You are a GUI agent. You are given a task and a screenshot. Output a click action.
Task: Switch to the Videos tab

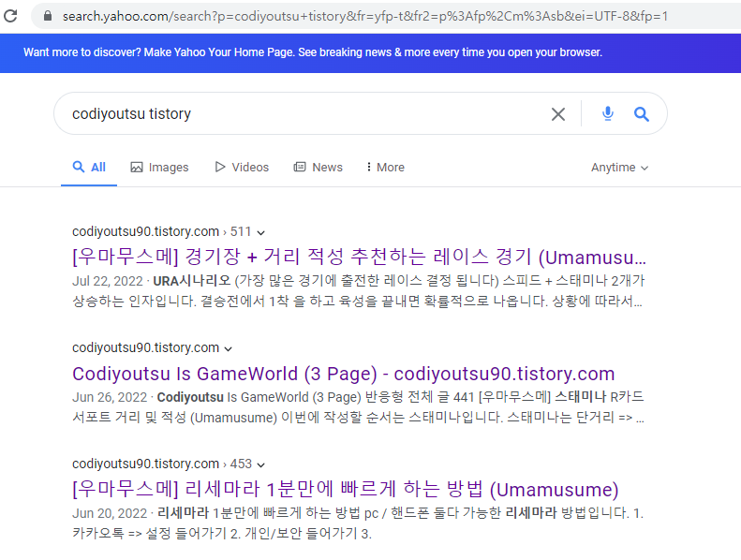click(x=242, y=168)
